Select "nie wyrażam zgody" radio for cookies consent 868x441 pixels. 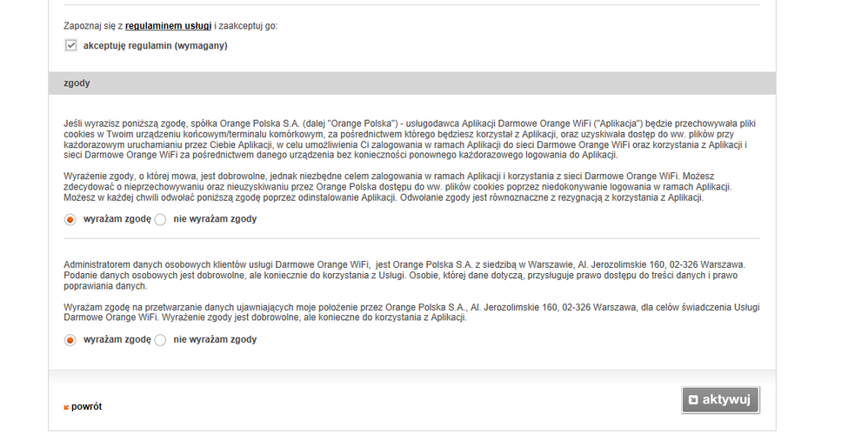pyautogui.click(x=160, y=219)
